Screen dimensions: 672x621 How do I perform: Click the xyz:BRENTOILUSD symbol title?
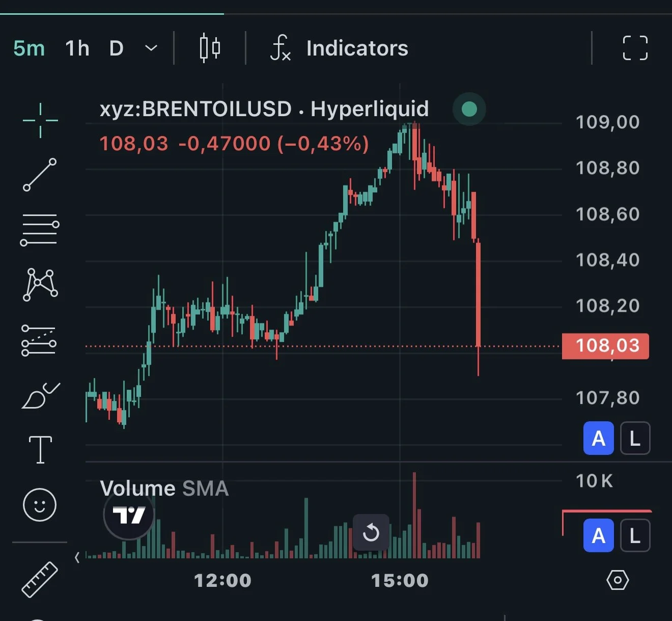(264, 109)
